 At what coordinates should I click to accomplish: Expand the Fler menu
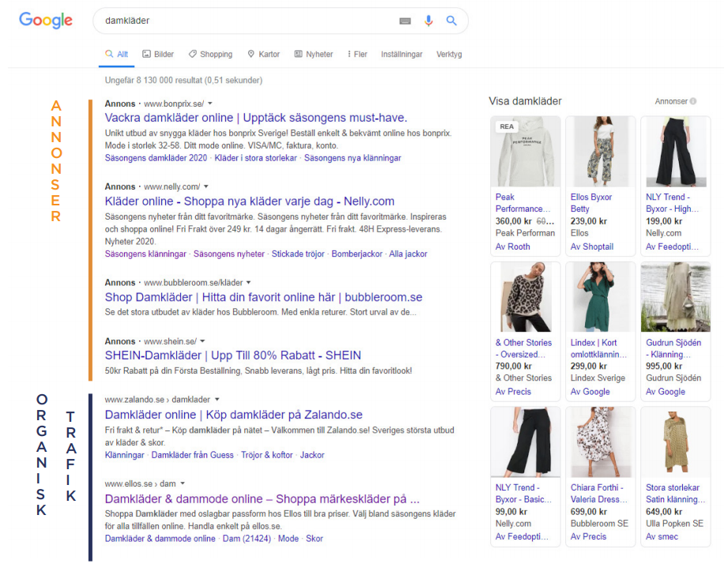357,55
